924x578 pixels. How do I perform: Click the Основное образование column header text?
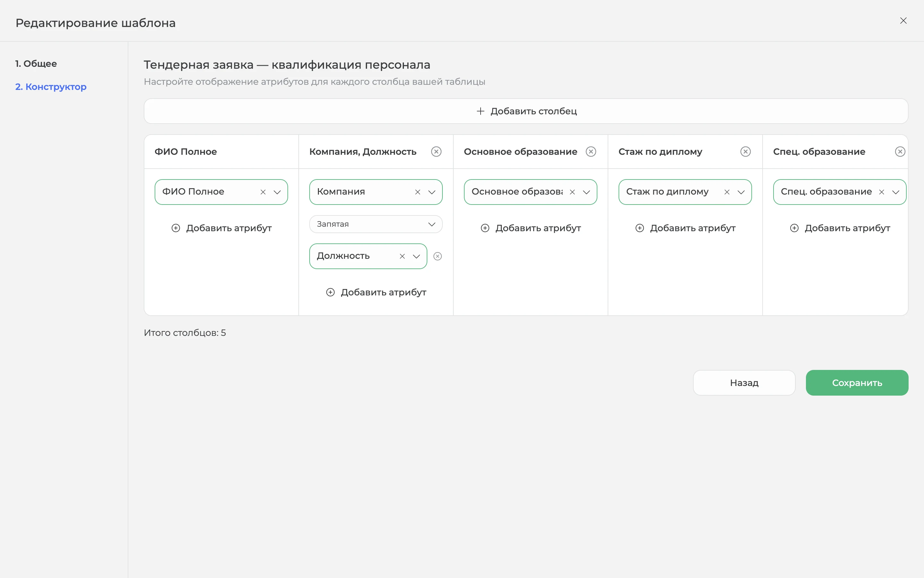[520, 152]
